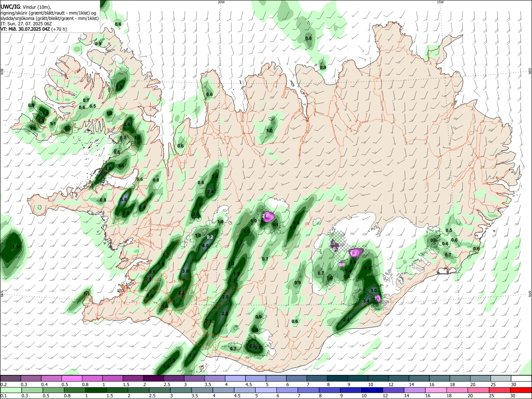Select the bright pink snow swatch labeled 0.5
532x399 pixels.
72,379
